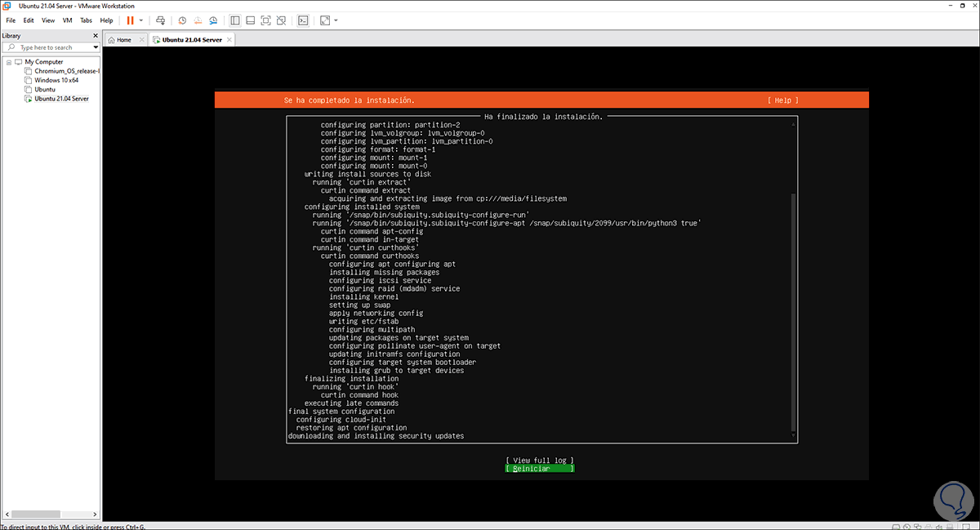Open the power options dropdown beside the pause icon
This screenshot has height=530, width=980.
(141, 20)
